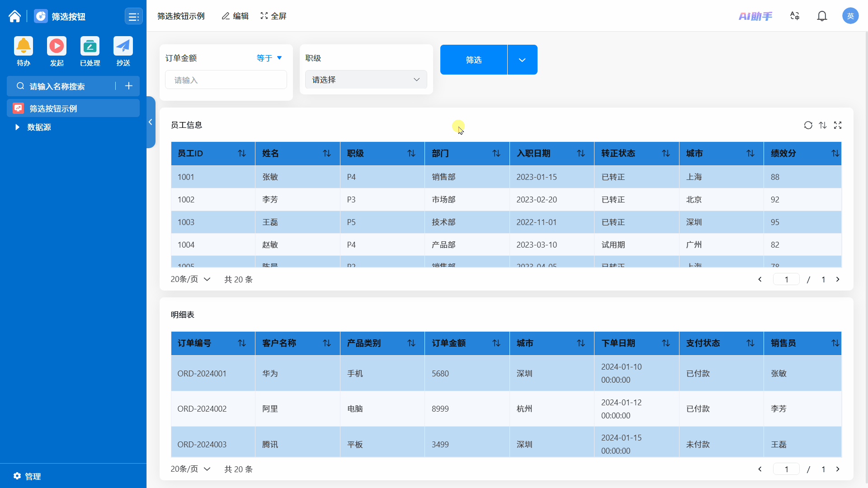Click the 筛选按钮示例 page title tab
The image size is (868, 488).
coord(181,16)
